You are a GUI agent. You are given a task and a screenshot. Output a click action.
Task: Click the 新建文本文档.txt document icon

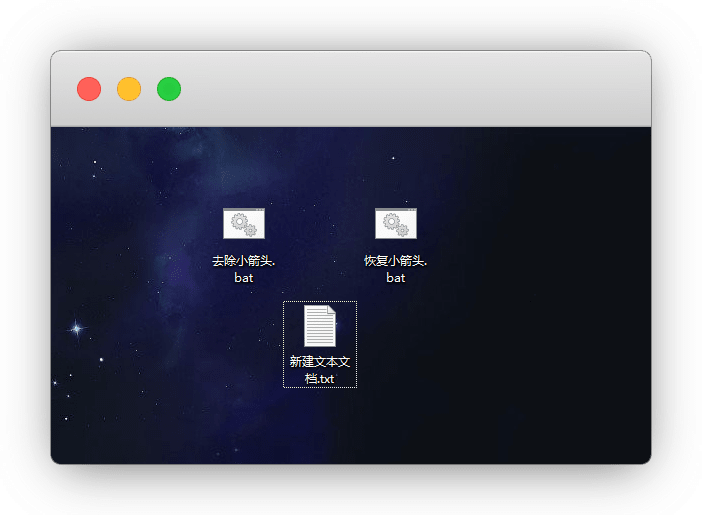pos(319,326)
